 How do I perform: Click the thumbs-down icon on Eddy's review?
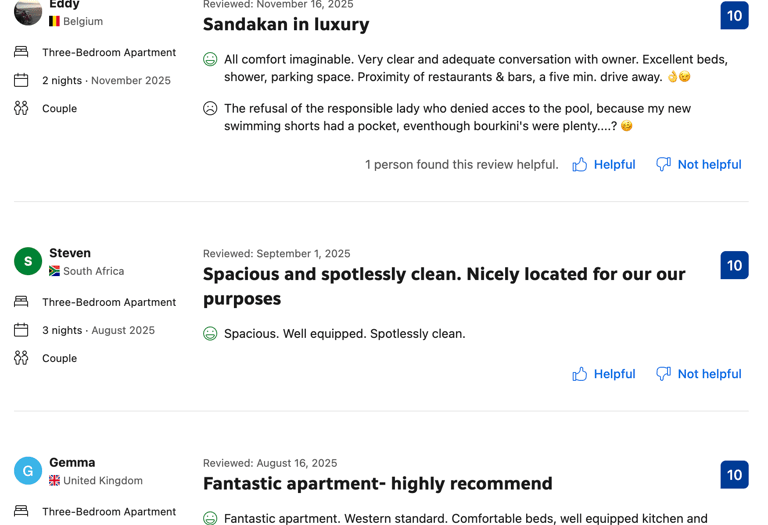663,164
